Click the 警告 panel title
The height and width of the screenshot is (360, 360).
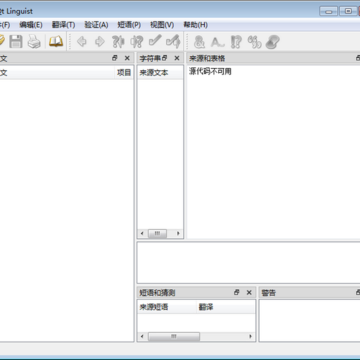click(x=269, y=293)
